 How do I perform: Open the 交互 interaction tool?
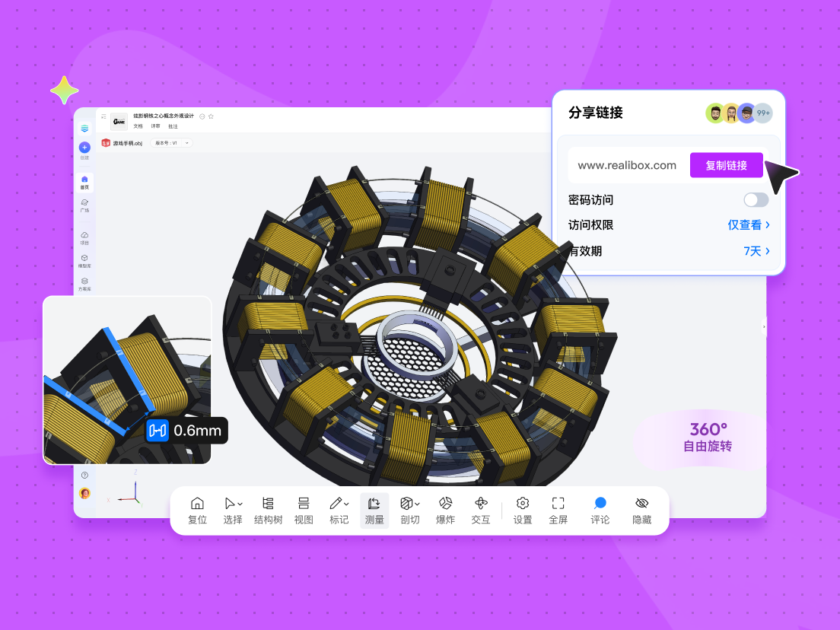point(481,511)
